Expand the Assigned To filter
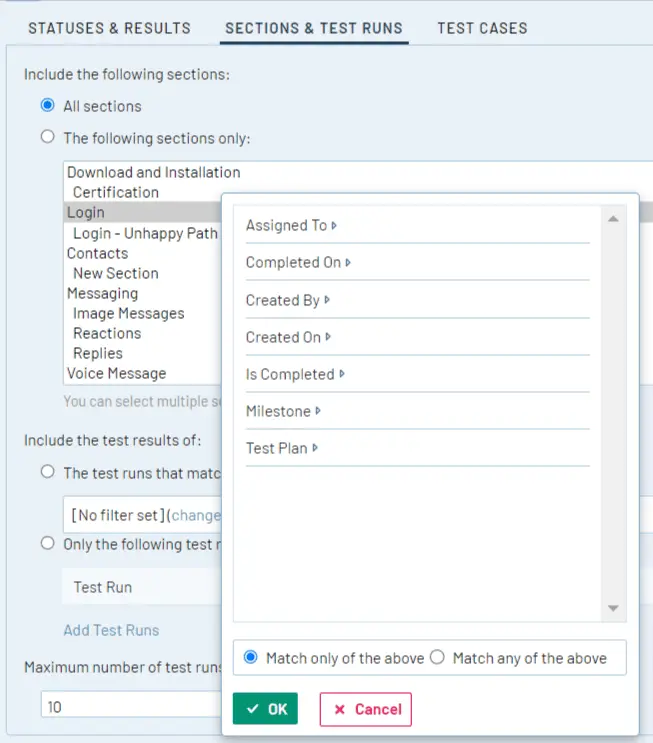 coord(291,226)
